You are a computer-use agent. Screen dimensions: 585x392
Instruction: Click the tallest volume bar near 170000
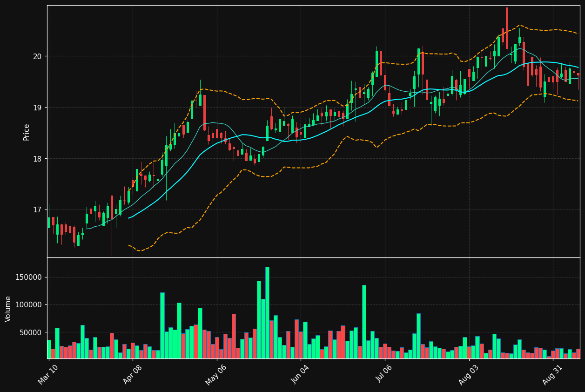point(267,312)
